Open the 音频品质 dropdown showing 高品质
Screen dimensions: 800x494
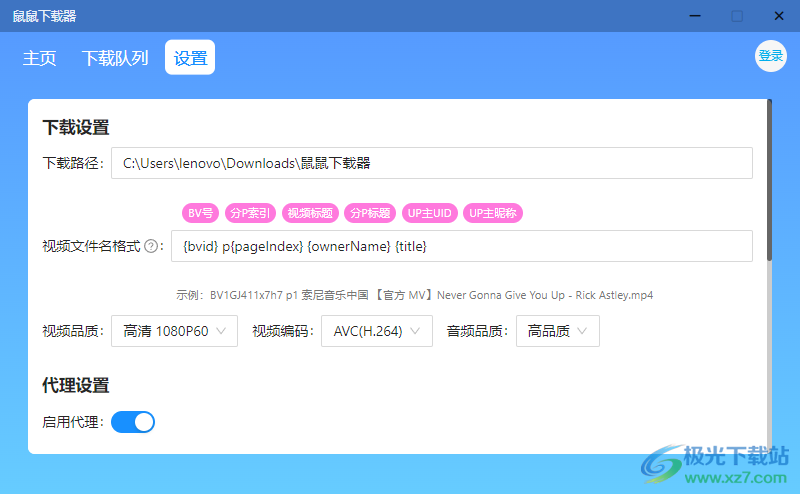click(x=558, y=331)
